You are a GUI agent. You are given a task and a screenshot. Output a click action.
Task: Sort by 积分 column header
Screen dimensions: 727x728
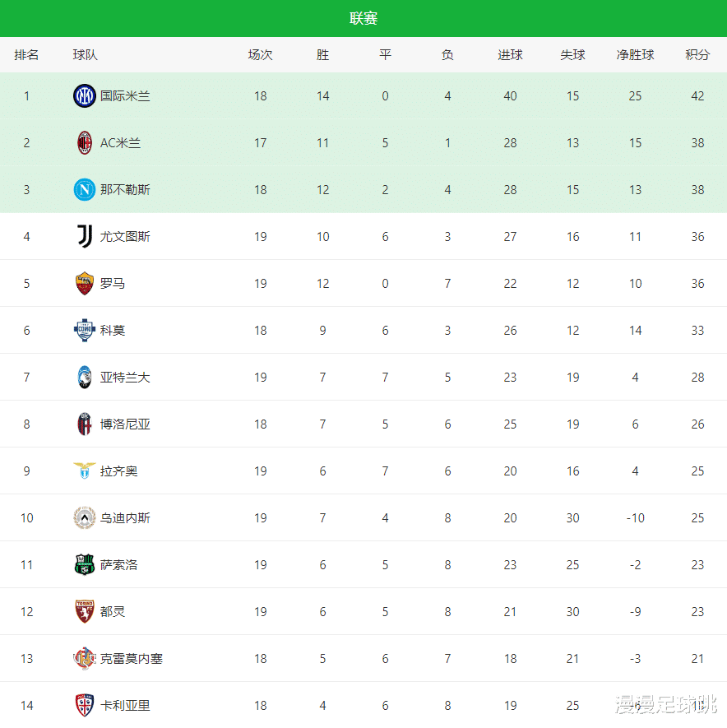pyautogui.click(x=697, y=55)
